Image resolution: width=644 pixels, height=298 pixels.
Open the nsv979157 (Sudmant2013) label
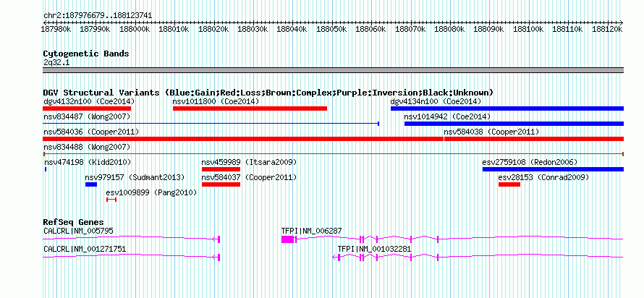pyautogui.click(x=135, y=177)
